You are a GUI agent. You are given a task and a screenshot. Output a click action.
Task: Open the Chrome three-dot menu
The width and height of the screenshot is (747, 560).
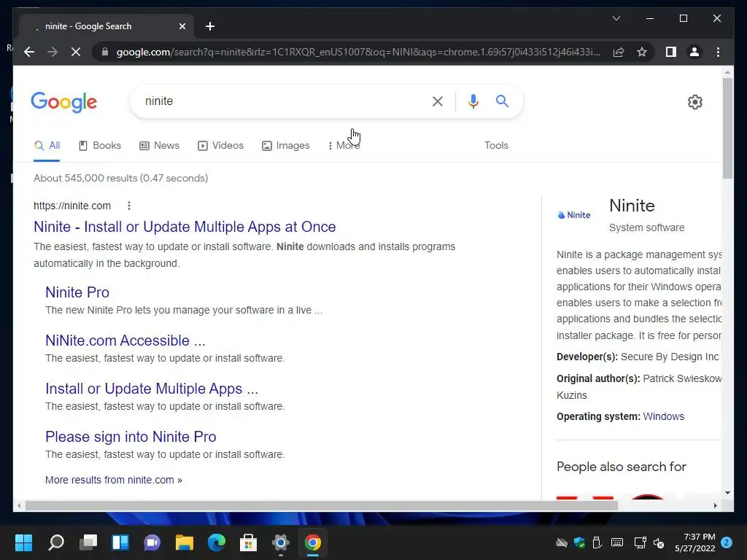(718, 52)
